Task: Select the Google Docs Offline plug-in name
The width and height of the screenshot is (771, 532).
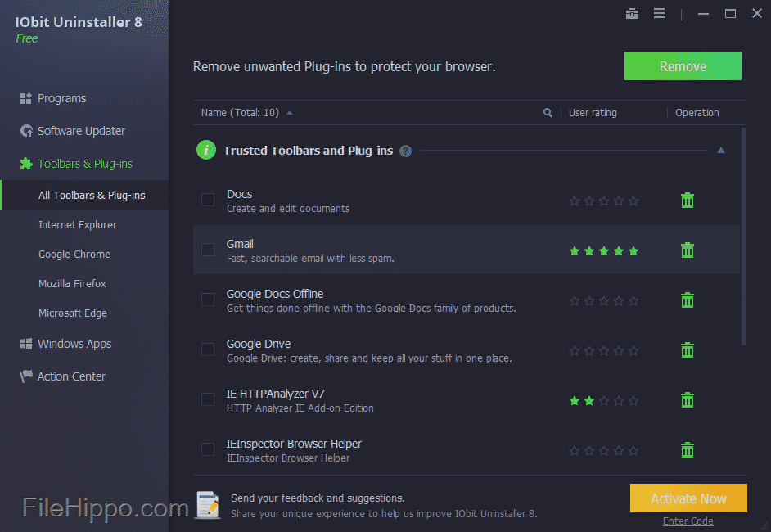Action: click(275, 294)
